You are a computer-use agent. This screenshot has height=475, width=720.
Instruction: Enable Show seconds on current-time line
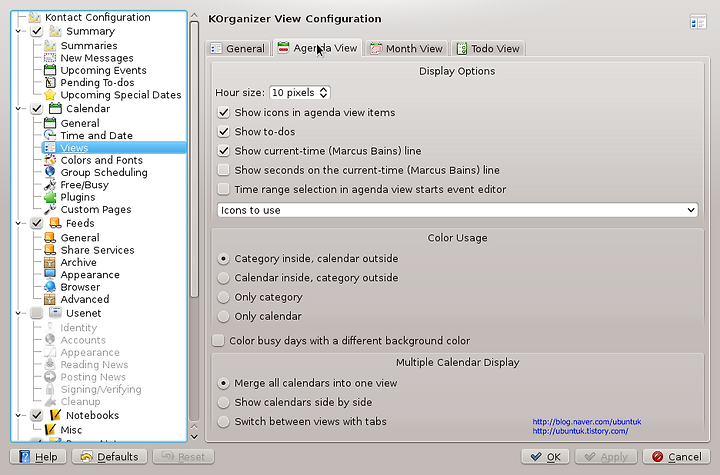[x=224, y=170]
